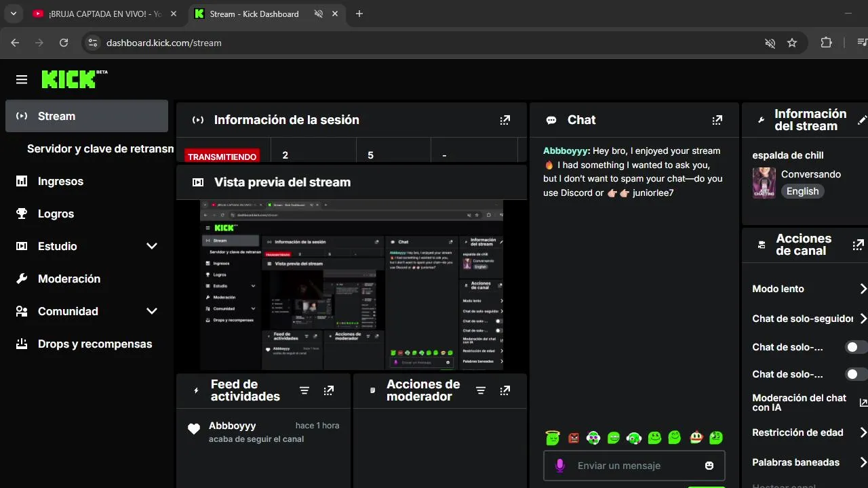Click the stream title espalda de chill
Screen dimensions: 868x488
click(788, 155)
